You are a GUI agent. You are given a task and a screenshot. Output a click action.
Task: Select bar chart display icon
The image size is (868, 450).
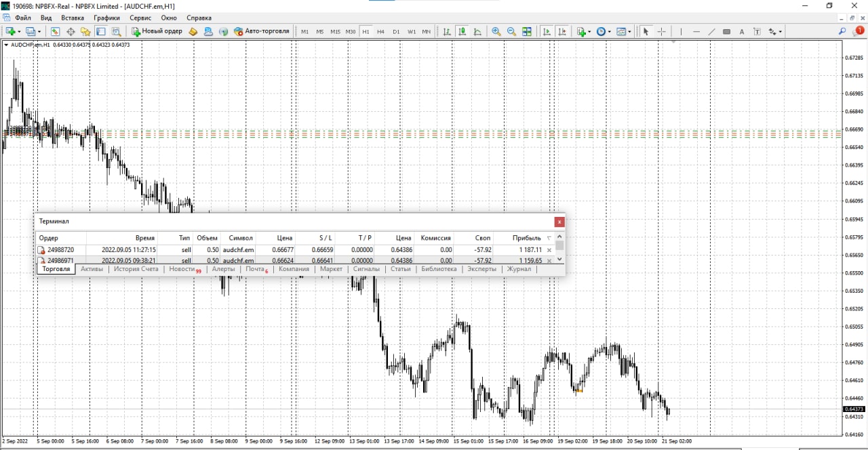(447, 31)
